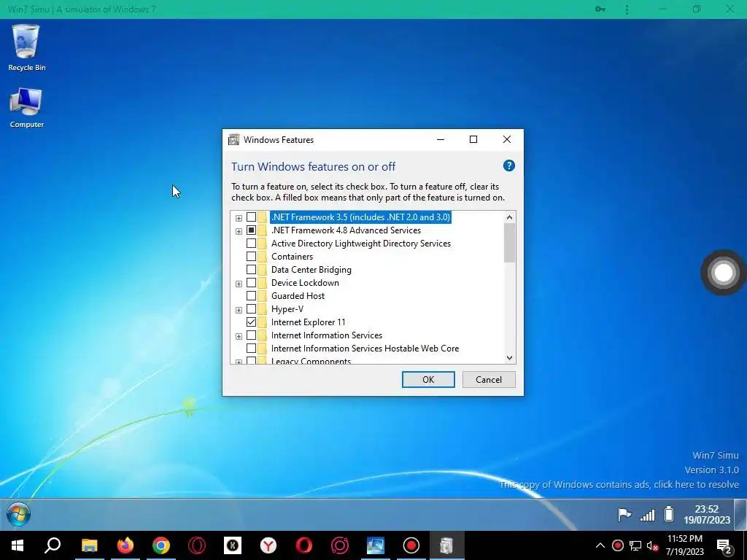Check the Guarded Host box

click(x=251, y=296)
